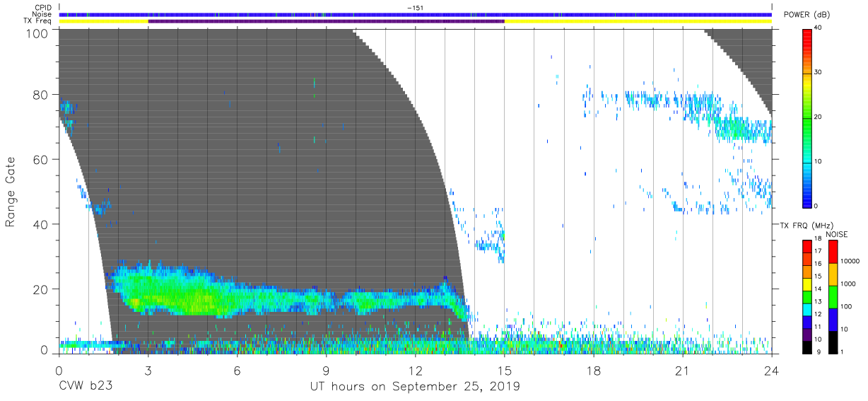Select the 100 tick on the Range Gate axis
The width and height of the screenshot is (868, 401).
[37, 33]
